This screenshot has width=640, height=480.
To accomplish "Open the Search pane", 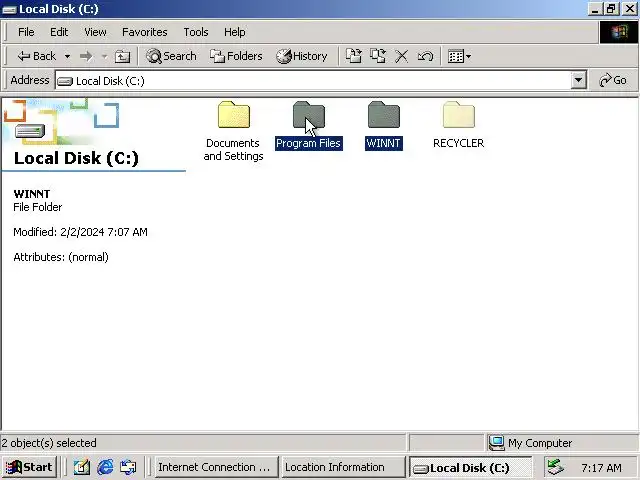I will 171,56.
